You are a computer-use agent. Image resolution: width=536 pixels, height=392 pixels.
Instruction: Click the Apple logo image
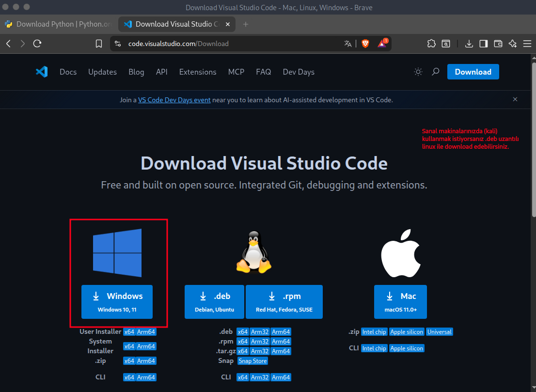pyautogui.click(x=401, y=253)
